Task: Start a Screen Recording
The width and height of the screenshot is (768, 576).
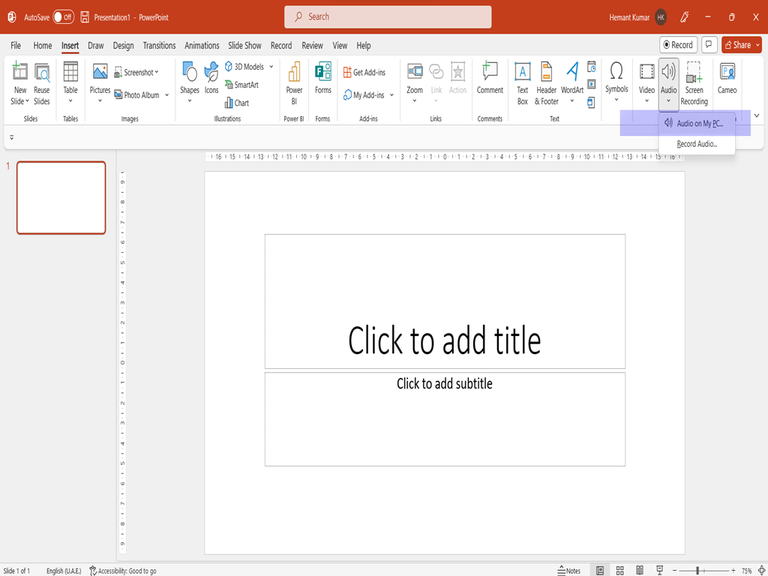Action: (694, 80)
